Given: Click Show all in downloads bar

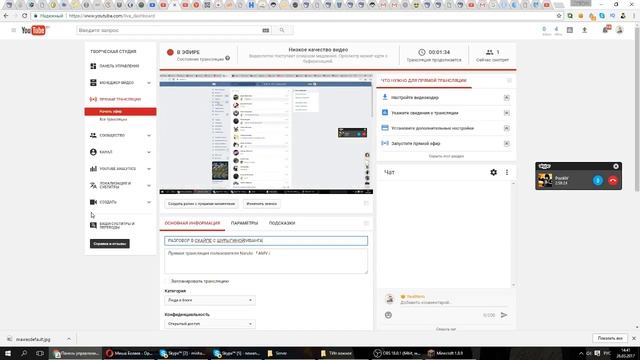Looking at the screenshot, I should point(610,338).
